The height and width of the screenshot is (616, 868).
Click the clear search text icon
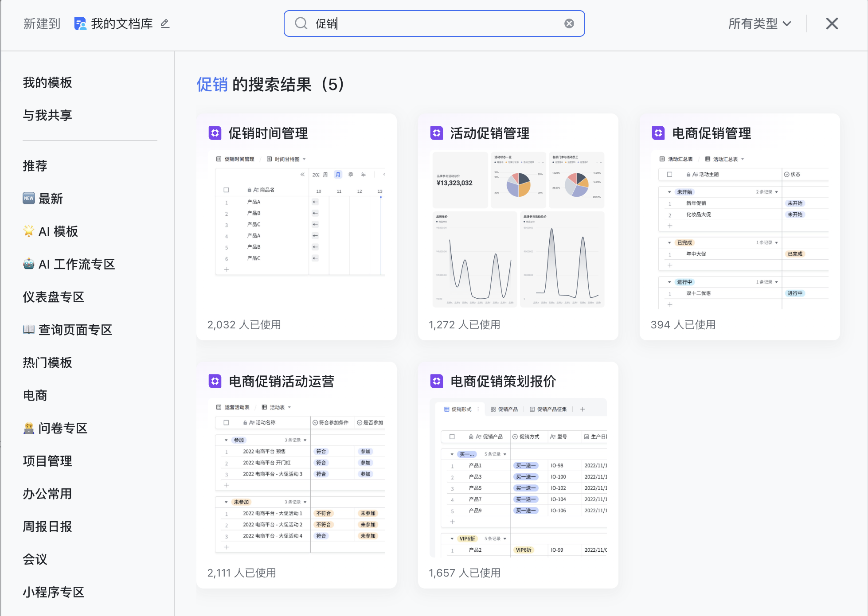(569, 23)
